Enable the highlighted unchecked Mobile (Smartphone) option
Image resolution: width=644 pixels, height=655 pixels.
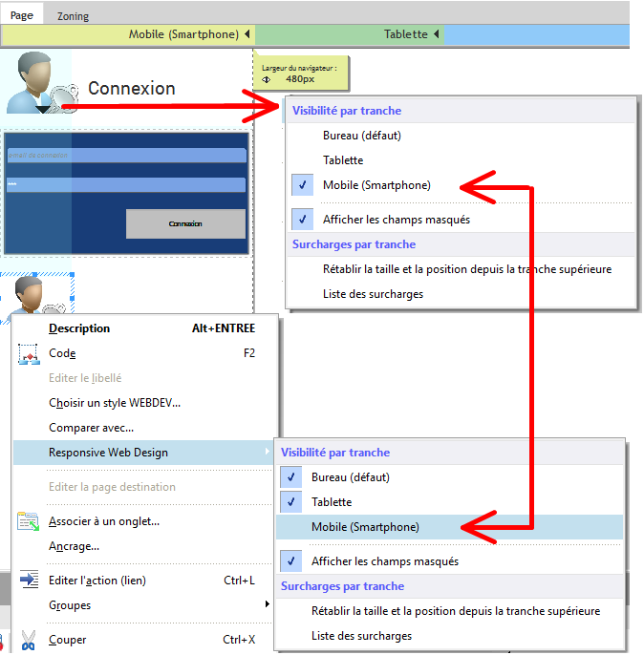point(365,527)
